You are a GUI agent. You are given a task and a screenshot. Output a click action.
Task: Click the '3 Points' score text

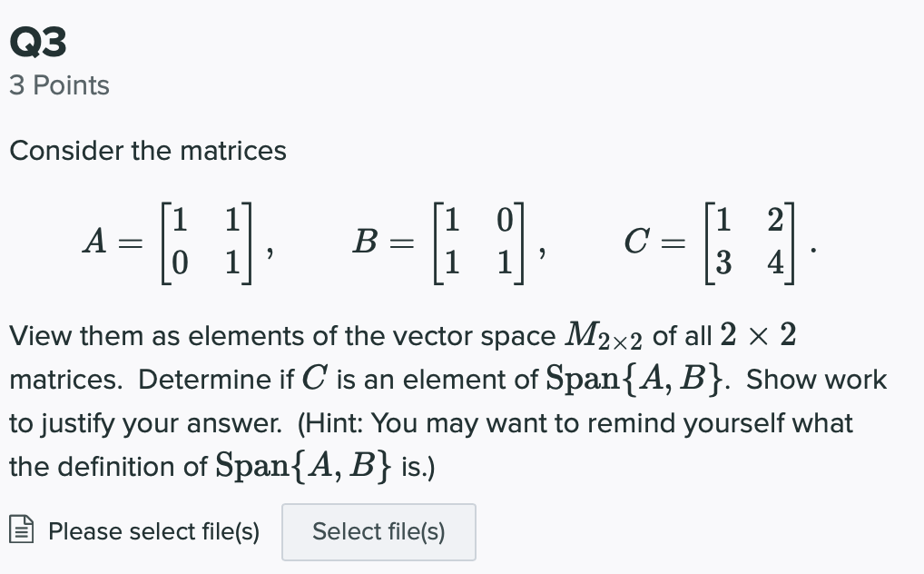pyautogui.click(x=59, y=85)
